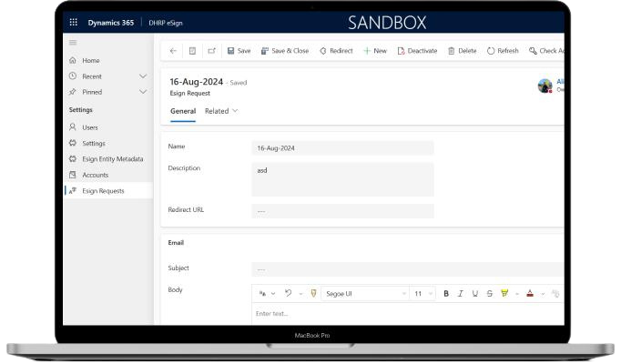Expand the Recent section in sidebar

[x=143, y=76]
